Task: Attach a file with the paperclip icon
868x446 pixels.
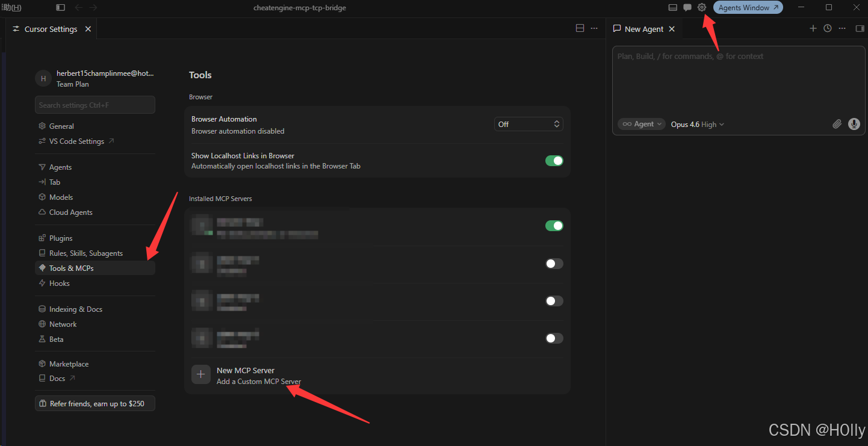Action: click(837, 124)
